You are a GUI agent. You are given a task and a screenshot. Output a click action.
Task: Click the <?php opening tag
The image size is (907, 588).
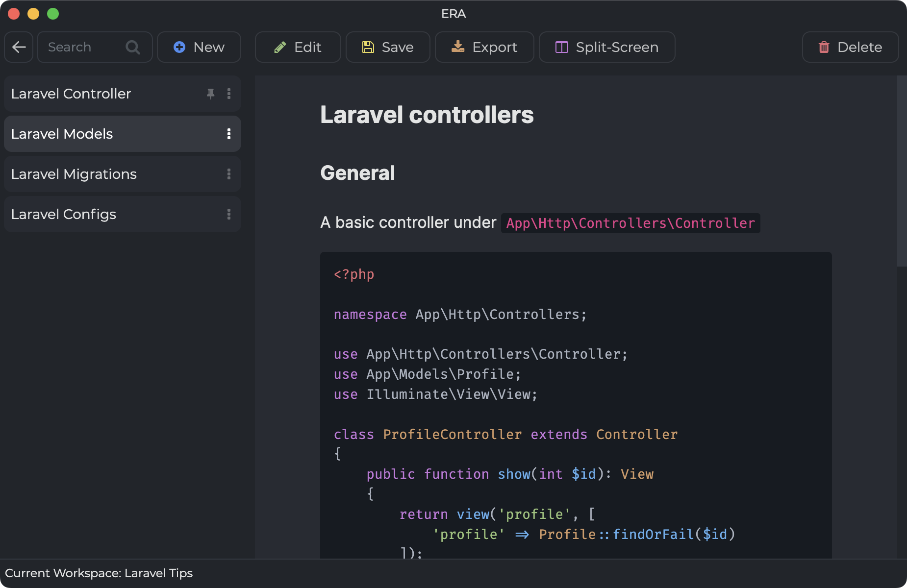353,274
